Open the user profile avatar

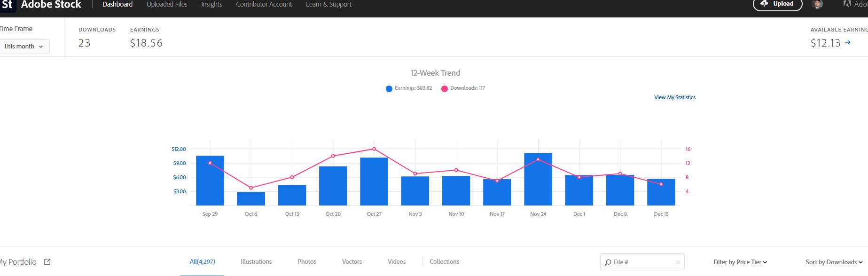[x=817, y=4]
